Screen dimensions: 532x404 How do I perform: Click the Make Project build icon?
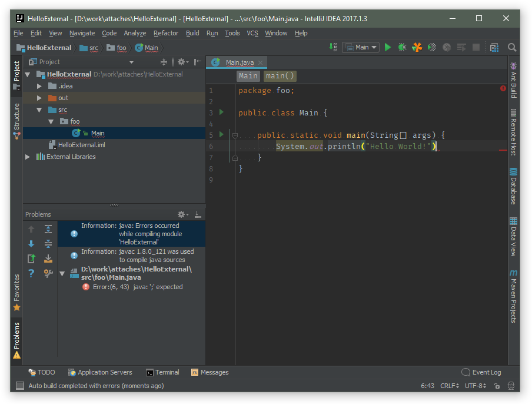point(334,47)
